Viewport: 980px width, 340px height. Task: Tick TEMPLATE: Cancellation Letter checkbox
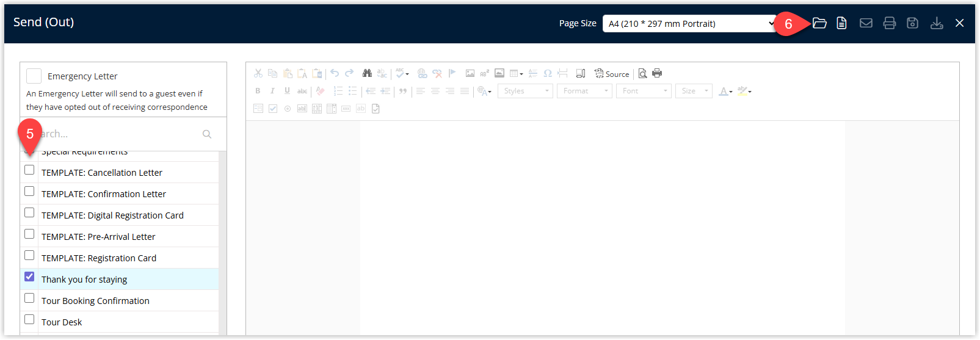pos(29,170)
